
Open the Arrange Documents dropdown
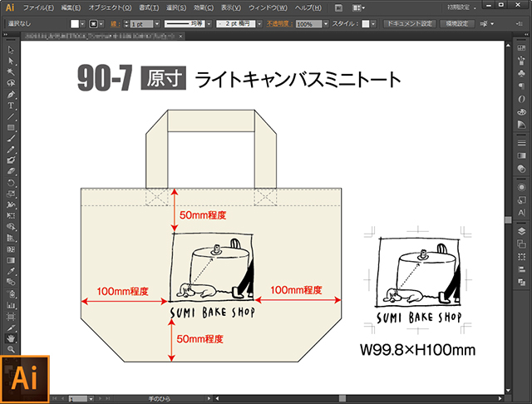tap(358, 7)
